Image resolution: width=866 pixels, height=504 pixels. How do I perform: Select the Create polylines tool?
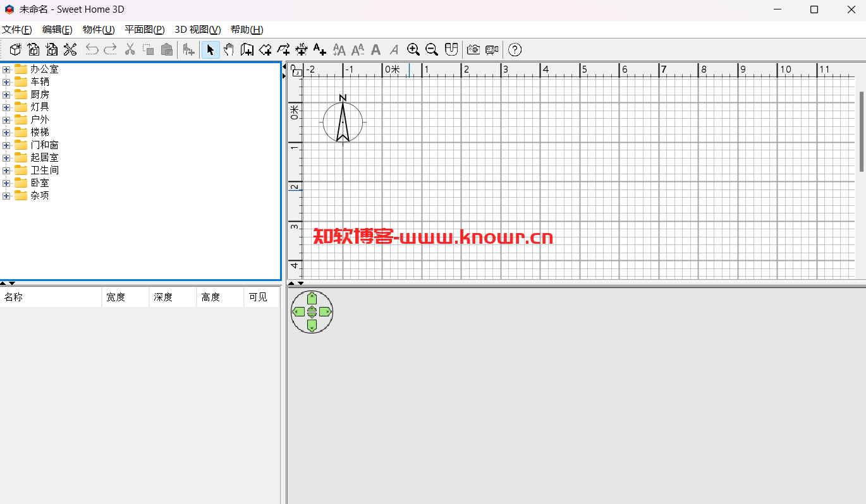tap(284, 49)
